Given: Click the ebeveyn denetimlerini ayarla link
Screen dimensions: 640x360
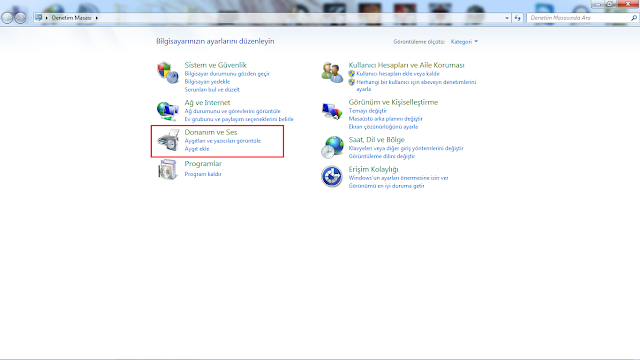Looking at the screenshot, I should tap(416, 85).
